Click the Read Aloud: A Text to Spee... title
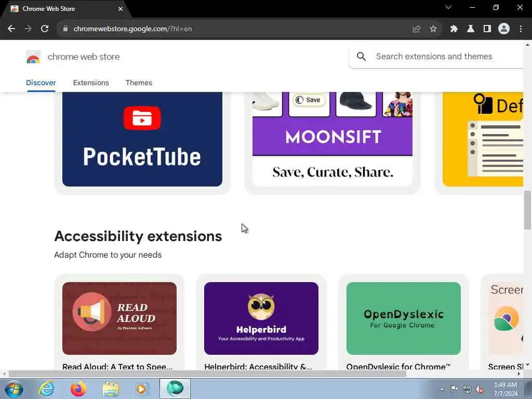Screen dimensions: 532x399 click(x=117, y=366)
